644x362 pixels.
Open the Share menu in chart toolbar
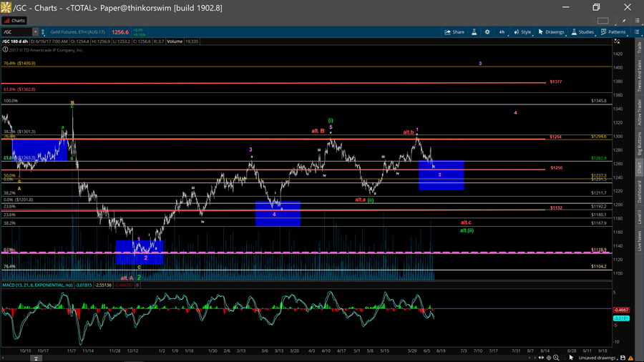[454, 32]
